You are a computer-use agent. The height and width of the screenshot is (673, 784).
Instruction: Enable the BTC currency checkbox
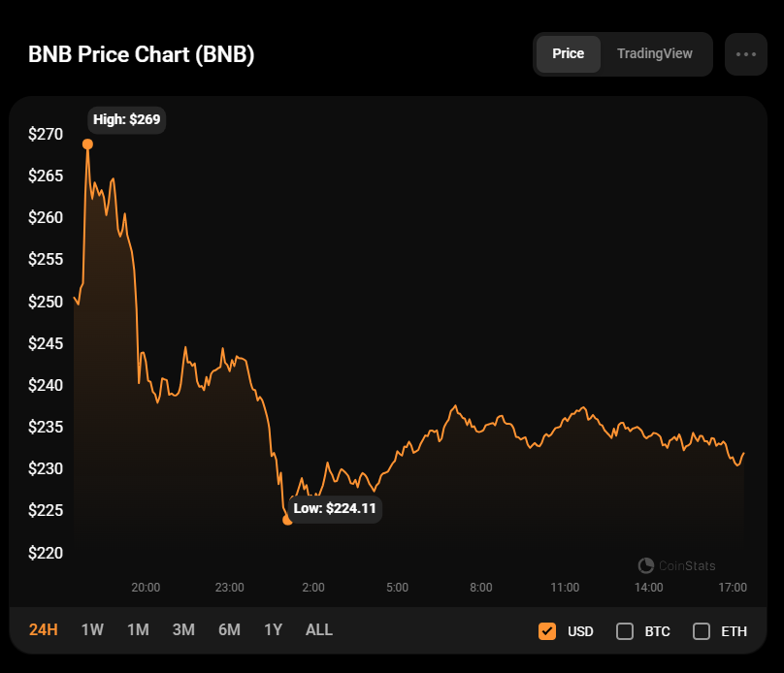[625, 631]
